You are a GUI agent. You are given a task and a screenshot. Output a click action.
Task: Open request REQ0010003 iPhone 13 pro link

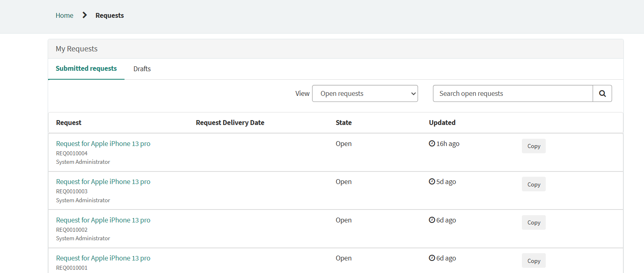[x=103, y=182]
